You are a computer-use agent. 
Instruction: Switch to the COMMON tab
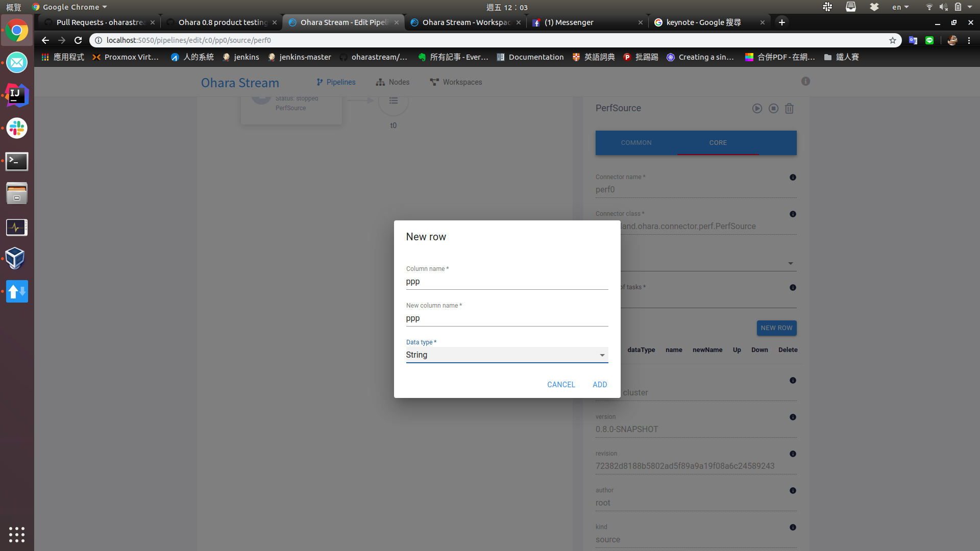click(x=636, y=143)
